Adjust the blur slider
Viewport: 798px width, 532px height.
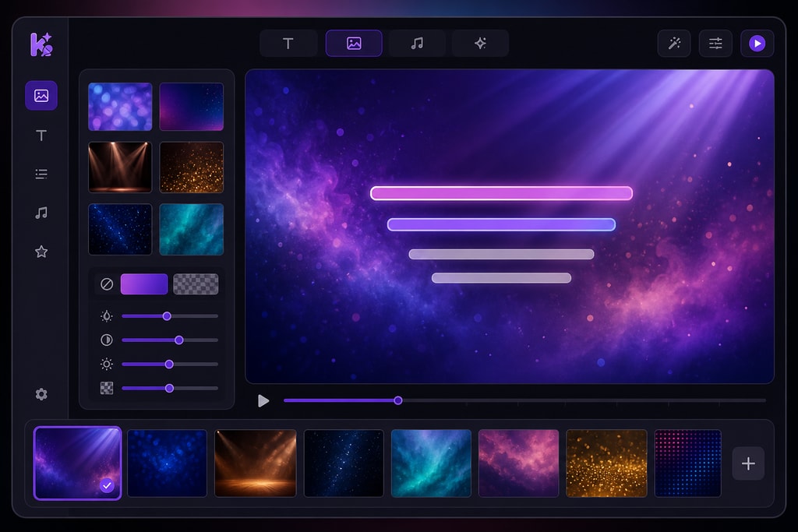tap(170, 316)
